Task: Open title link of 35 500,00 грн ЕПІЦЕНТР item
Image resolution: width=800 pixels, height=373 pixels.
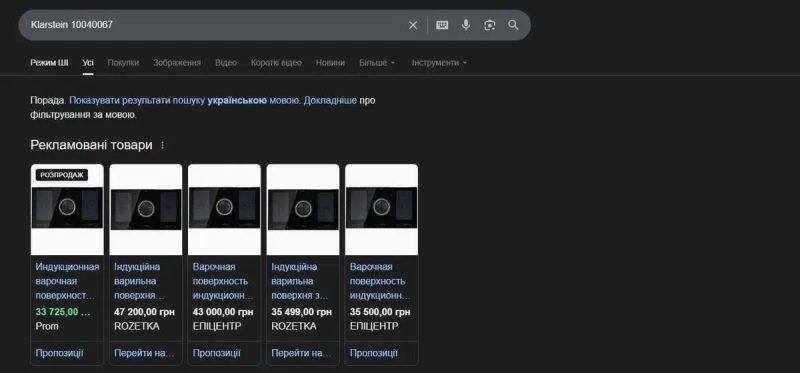Action: point(380,281)
